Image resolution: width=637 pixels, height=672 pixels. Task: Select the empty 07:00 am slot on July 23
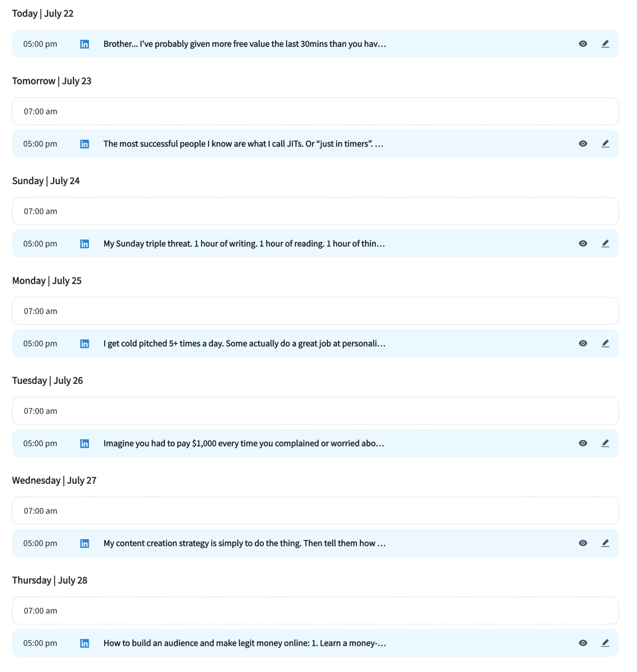pos(315,111)
